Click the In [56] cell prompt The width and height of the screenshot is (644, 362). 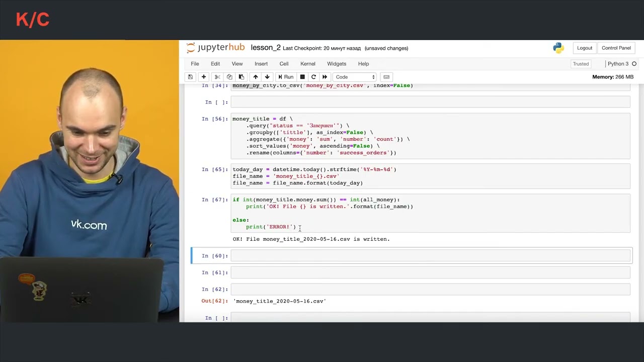tap(215, 119)
